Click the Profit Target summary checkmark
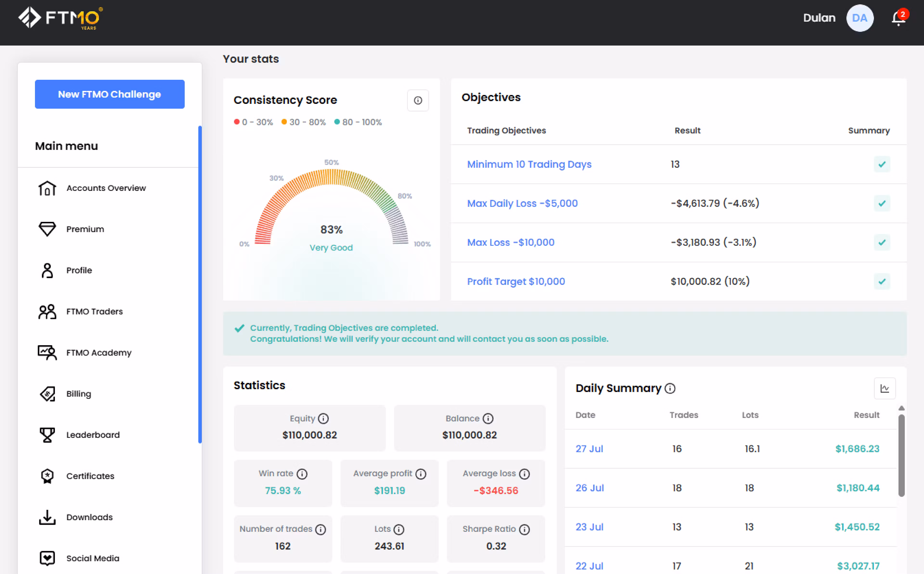 pos(881,281)
